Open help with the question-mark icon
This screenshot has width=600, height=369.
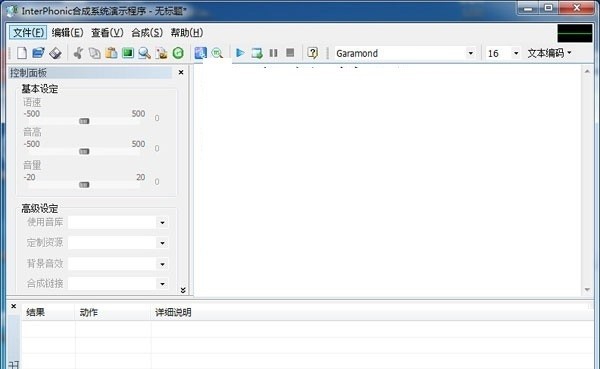click(313, 53)
